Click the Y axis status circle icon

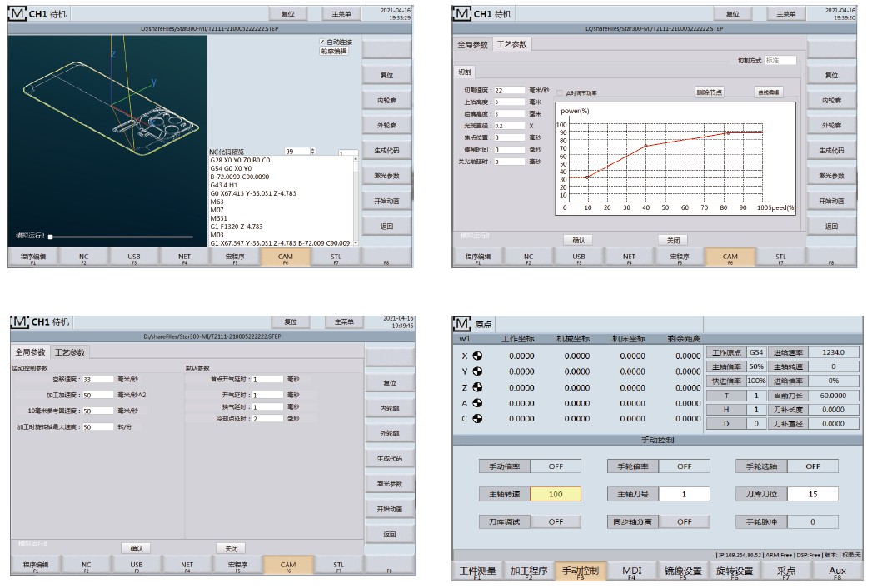click(x=478, y=371)
